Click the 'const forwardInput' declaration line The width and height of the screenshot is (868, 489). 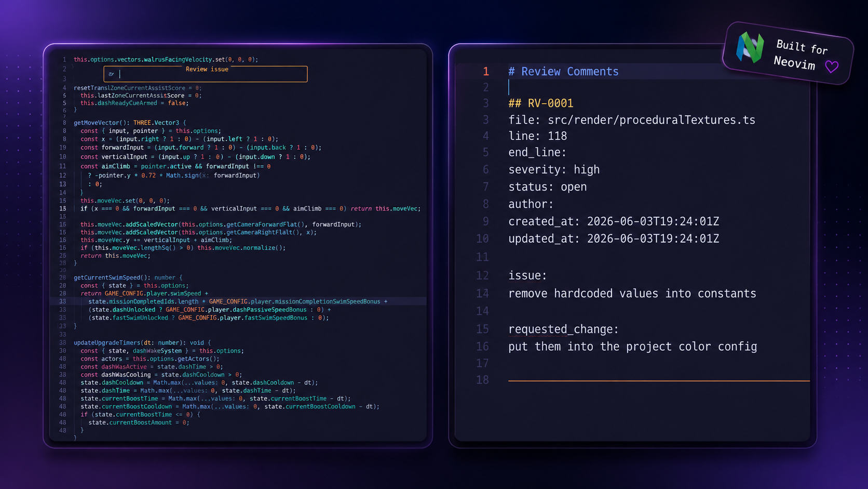(201, 148)
